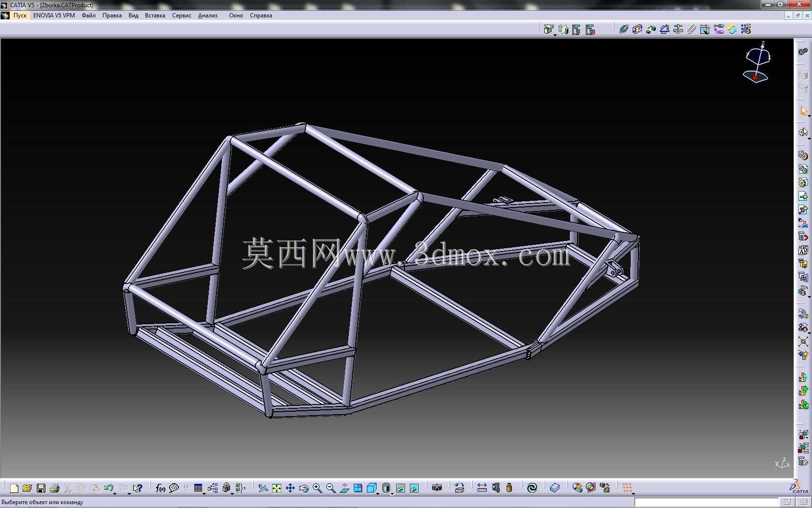Open a file with the folder icon
This screenshot has height=508, width=812.
27,488
